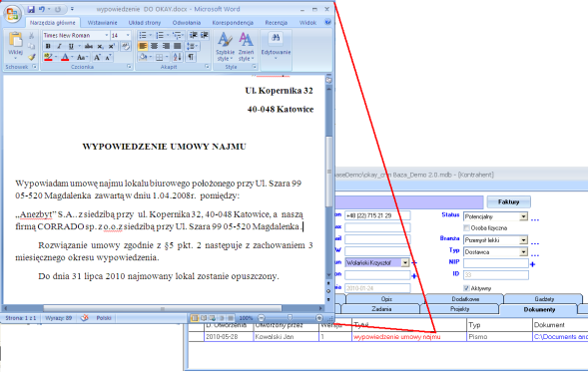Image resolution: width=588 pixels, height=372 pixels.
Task: Paste clipboard content with Wklej
Action: pyautogui.click(x=15, y=46)
